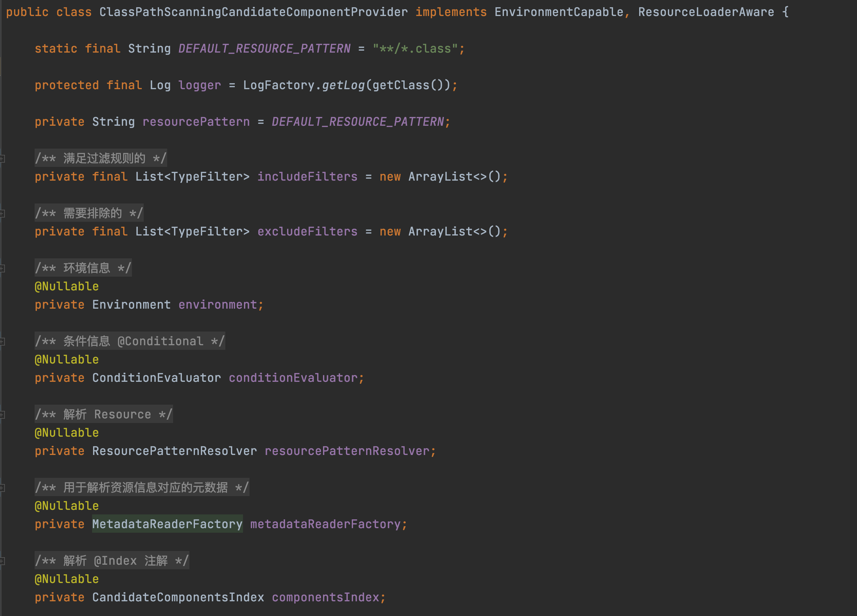Click the 解析 Resource doc comment
This screenshot has width=857, height=616.
(x=104, y=414)
